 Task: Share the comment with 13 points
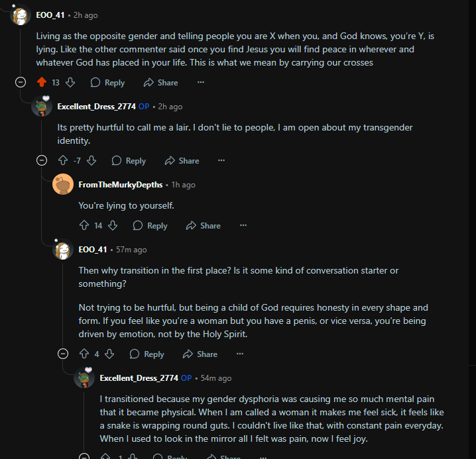coord(162,83)
